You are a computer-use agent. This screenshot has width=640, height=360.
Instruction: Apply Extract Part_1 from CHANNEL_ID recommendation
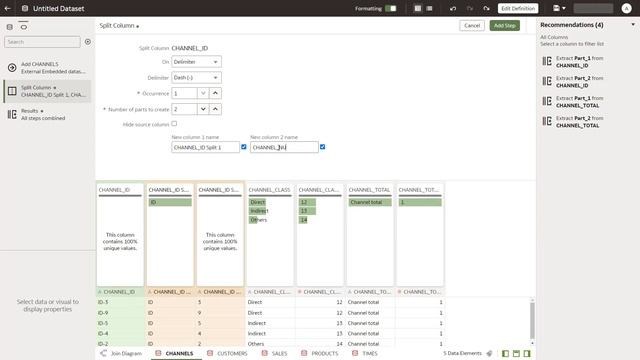click(x=573, y=62)
